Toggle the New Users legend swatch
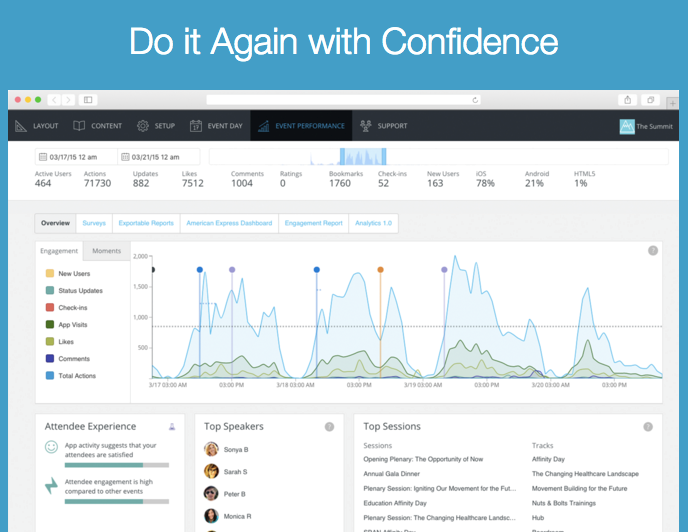The image size is (688, 532). pyautogui.click(x=49, y=274)
